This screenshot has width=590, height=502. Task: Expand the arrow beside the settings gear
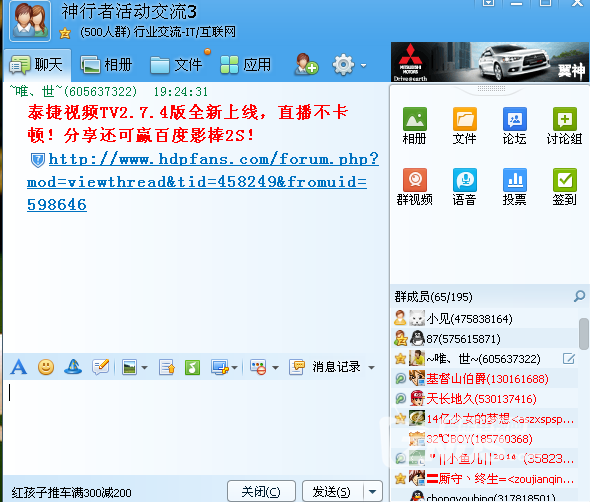363,65
